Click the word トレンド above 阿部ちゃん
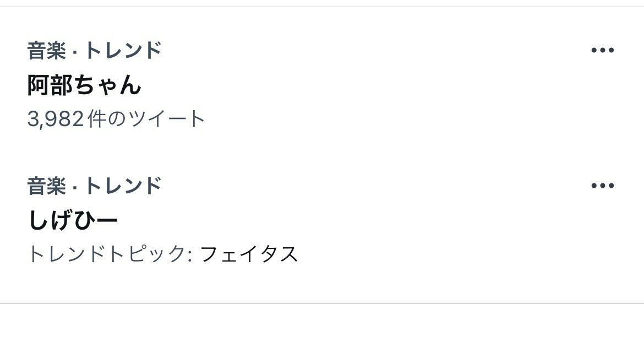Screen dimensions: 644x337 coord(122,51)
